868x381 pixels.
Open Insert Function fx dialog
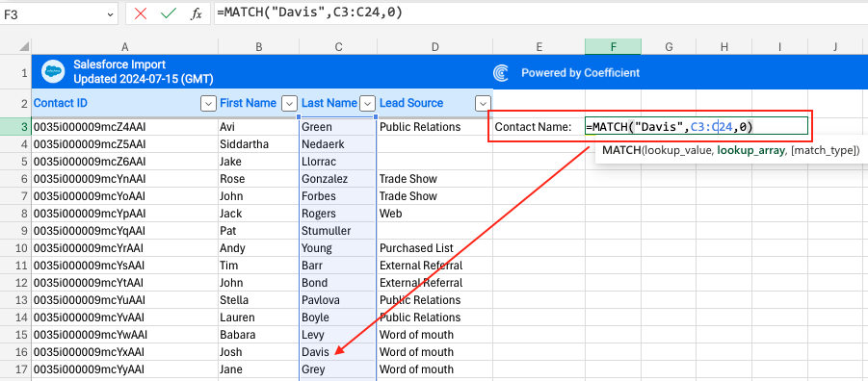[x=196, y=13]
